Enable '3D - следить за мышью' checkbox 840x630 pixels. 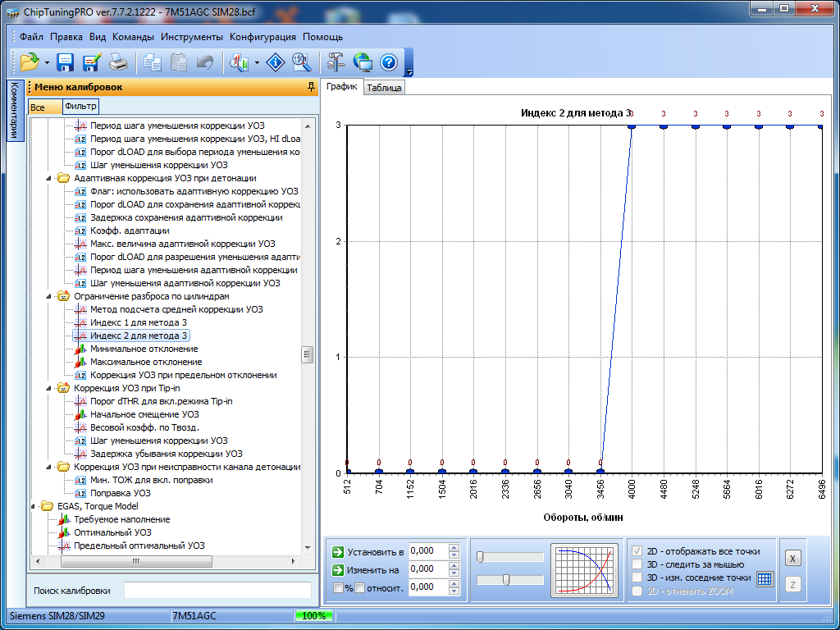click(637, 564)
